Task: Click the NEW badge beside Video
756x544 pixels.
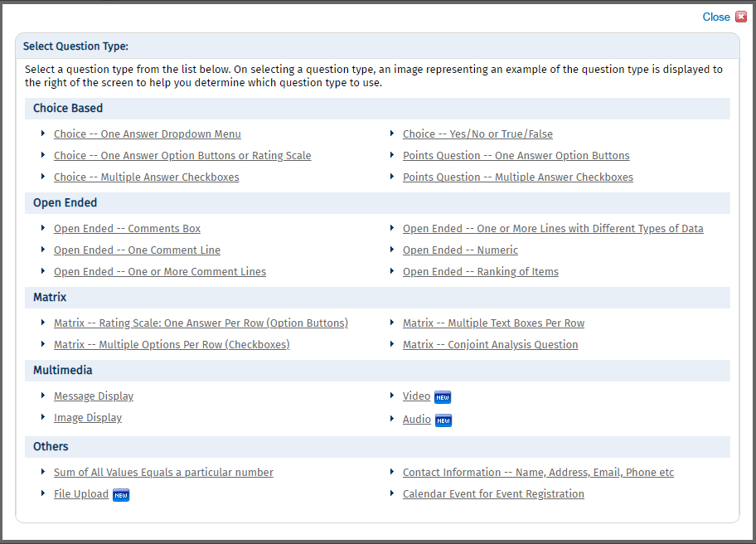Action: [x=443, y=397]
